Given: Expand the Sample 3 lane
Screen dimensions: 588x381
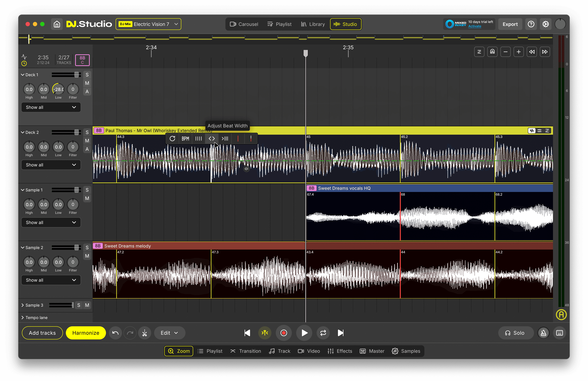Looking at the screenshot, I should [23, 305].
